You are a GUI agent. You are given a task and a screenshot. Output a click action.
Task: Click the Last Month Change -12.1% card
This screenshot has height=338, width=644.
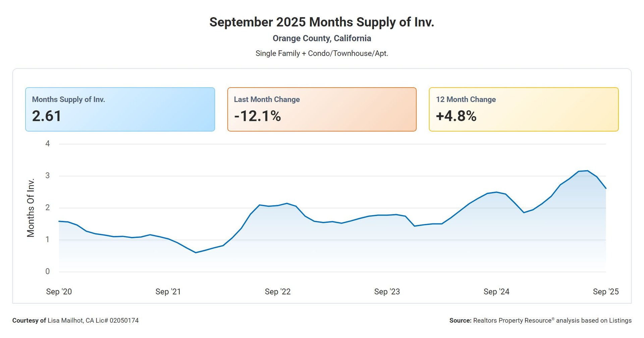coord(322,109)
